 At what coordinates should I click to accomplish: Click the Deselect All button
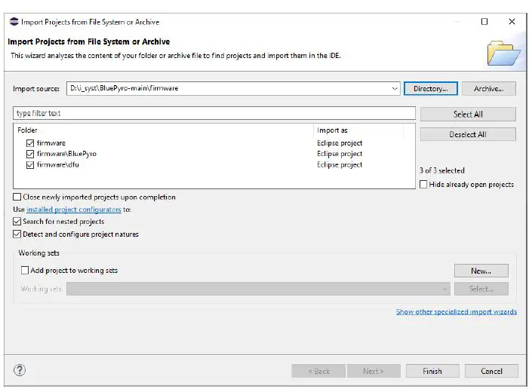[468, 134]
